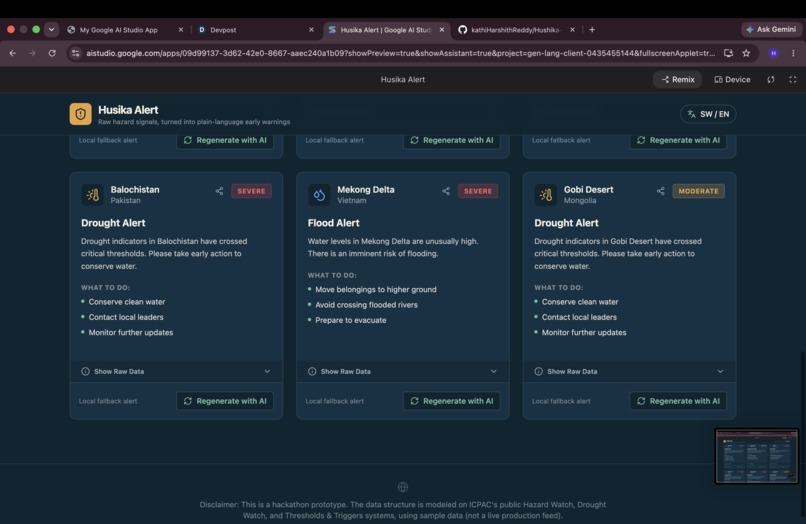806x524 pixels.
Task: Click the browser back arrow
Action: (x=13, y=53)
